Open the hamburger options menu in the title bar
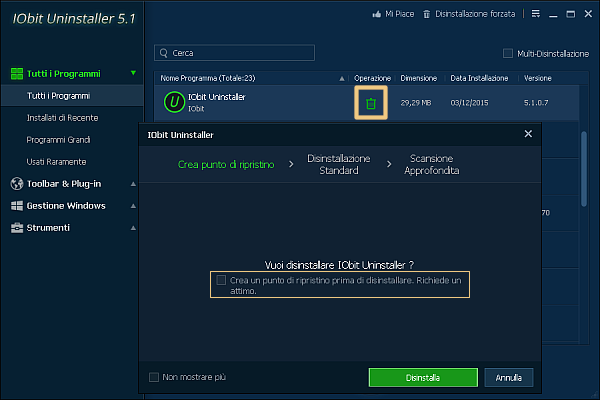 536,14
